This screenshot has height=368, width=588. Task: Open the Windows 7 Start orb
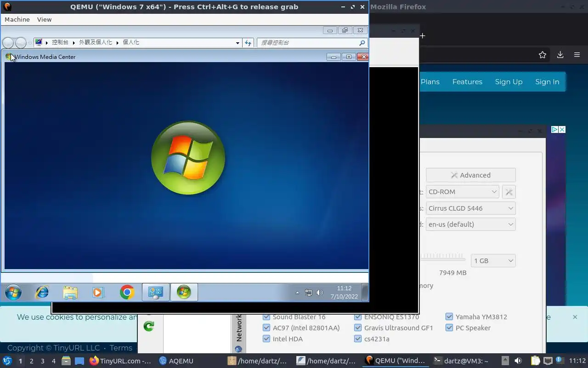click(x=13, y=293)
